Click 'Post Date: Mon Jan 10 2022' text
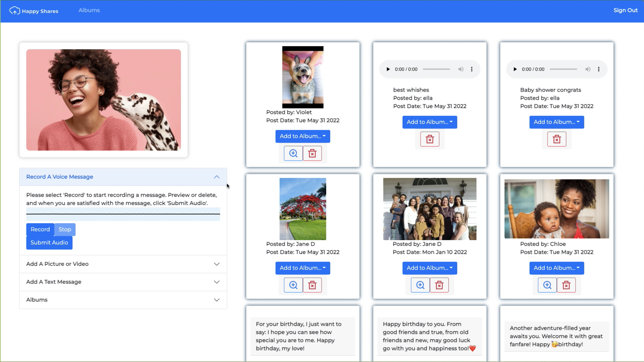 [430, 252]
